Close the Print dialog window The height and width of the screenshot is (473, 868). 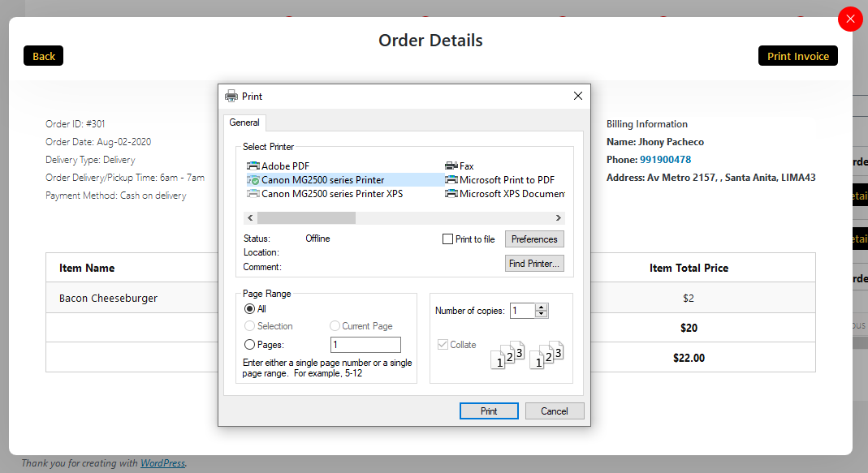point(578,96)
